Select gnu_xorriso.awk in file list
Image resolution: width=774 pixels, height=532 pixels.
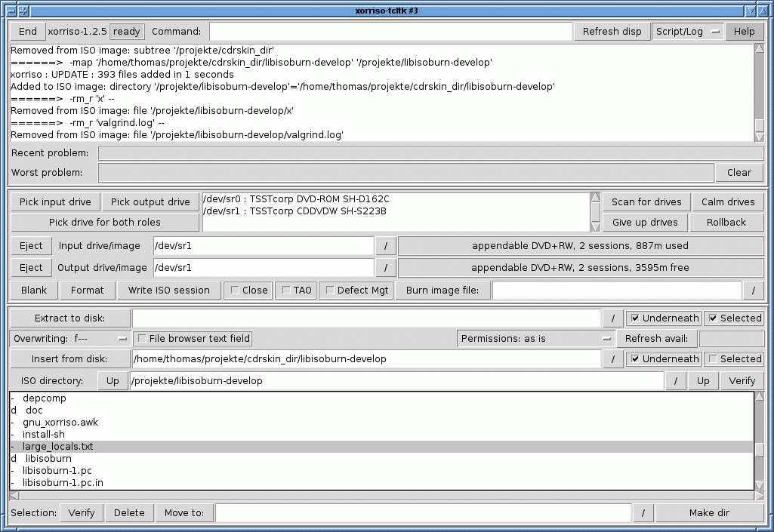pyautogui.click(x=381, y=423)
